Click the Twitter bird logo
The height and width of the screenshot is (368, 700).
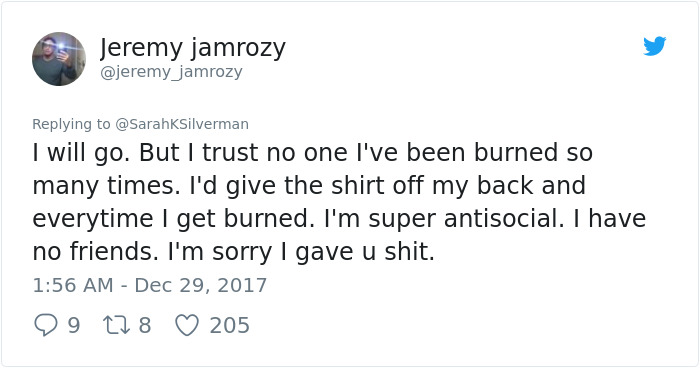point(654,46)
